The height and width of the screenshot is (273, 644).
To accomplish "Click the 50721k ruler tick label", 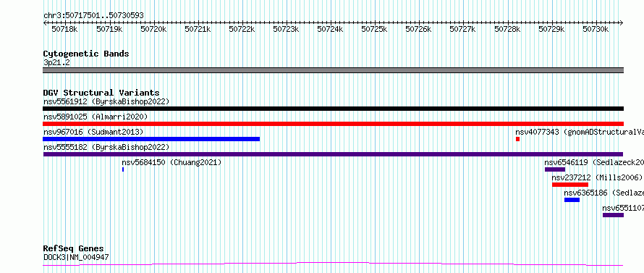I will coord(198,29).
